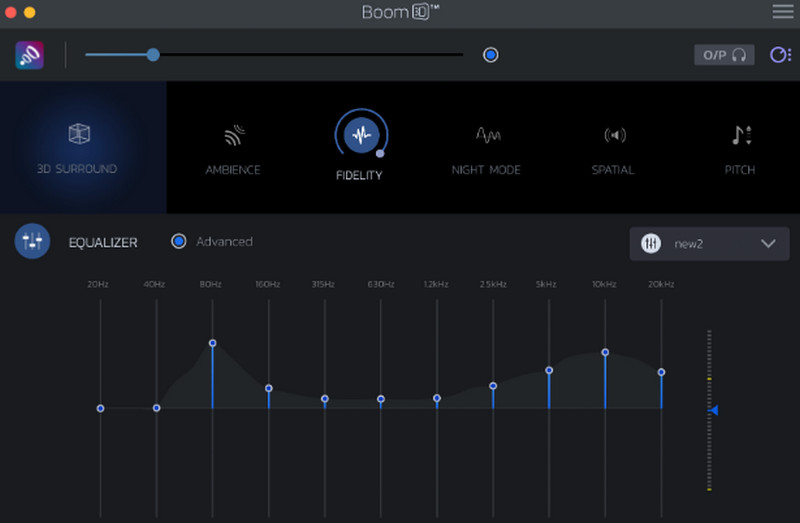Viewport: 800px width, 523px height.
Task: Click the 10kHz band slider handle
Action: (605, 352)
